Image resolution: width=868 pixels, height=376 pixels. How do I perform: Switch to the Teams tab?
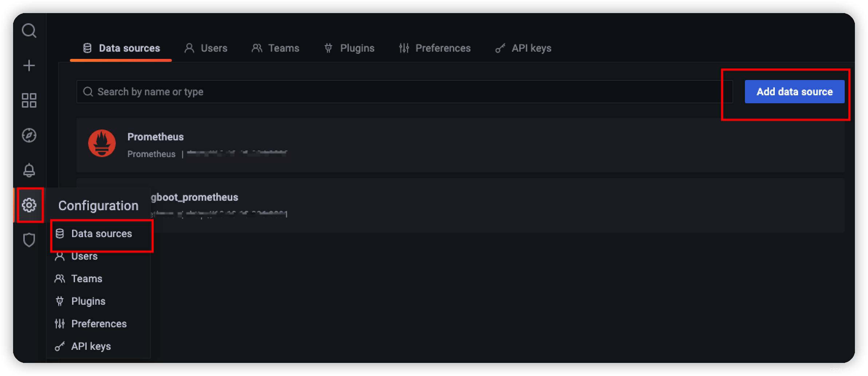pos(275,48)
